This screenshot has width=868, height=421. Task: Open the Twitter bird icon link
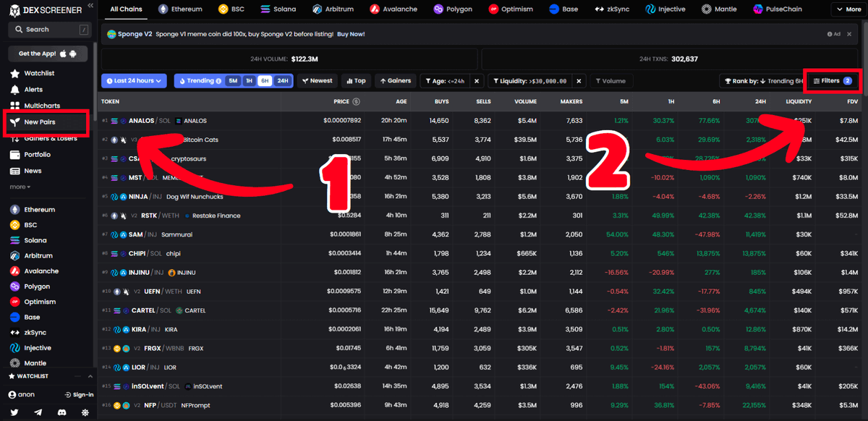click(x=14, y=412)
